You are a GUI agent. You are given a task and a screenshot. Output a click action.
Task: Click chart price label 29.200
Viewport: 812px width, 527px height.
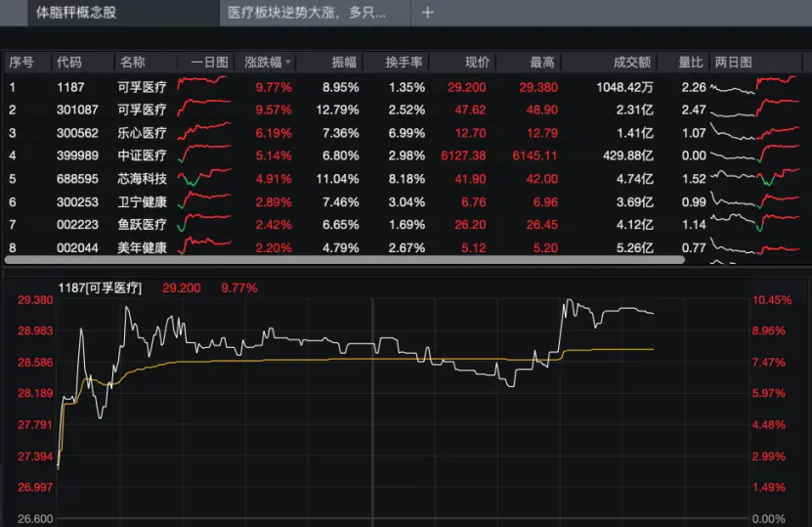[x=181, y=288]
